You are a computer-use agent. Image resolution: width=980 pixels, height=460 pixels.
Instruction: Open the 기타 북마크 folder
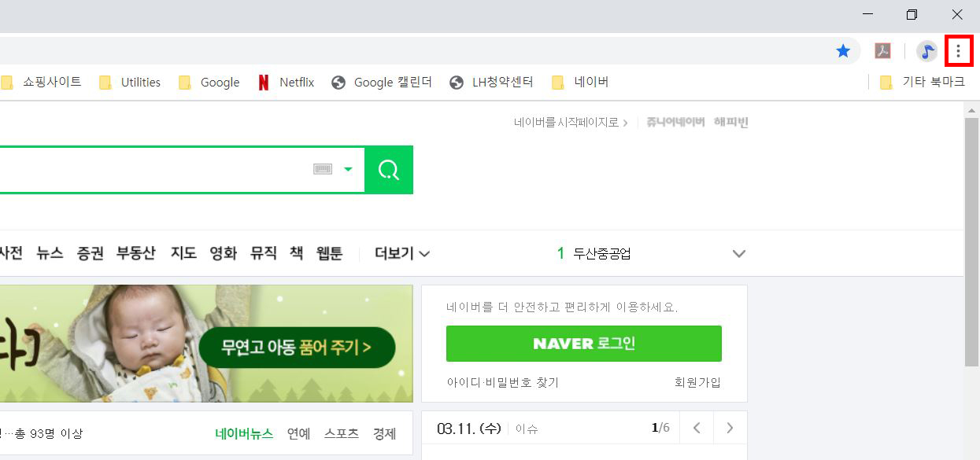click(x=922, y=82)
